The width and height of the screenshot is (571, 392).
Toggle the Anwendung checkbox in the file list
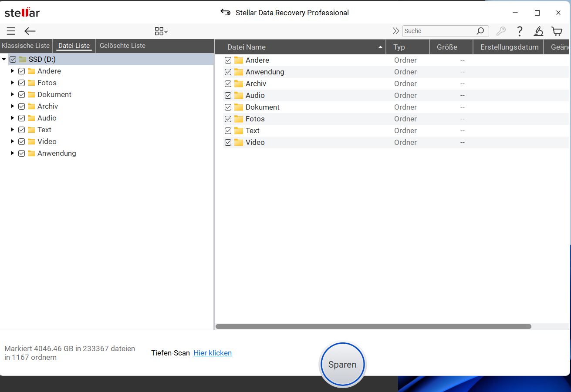pyautogui.click(x=228, y=72)
